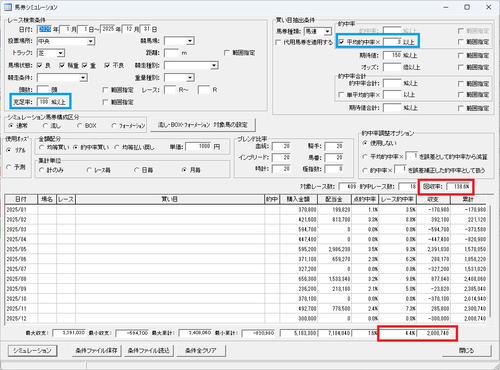
Task: Uncheck the 稍重 track condition checkbox
Action: coord(62,66)
